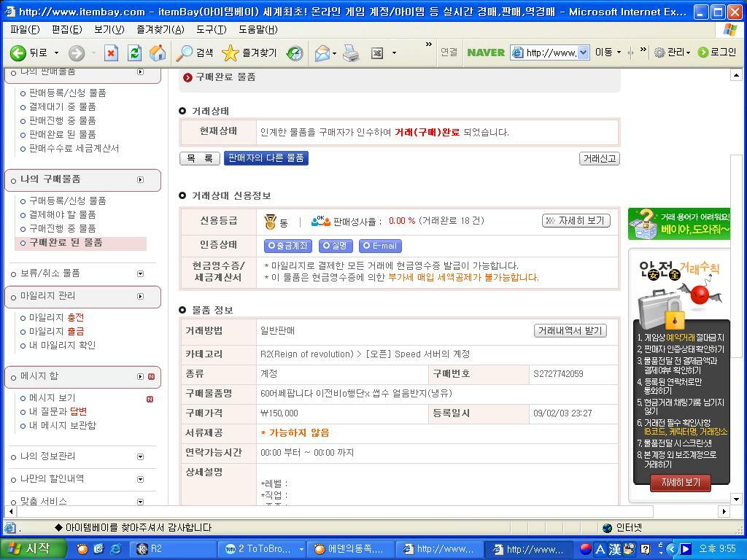
Task: Open the home page icon
Action: coord(158,52)
